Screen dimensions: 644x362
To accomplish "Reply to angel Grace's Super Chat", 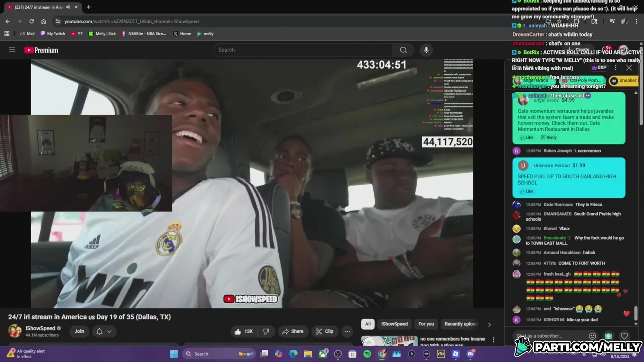I will pyautogui.click(x=549, y=137).
